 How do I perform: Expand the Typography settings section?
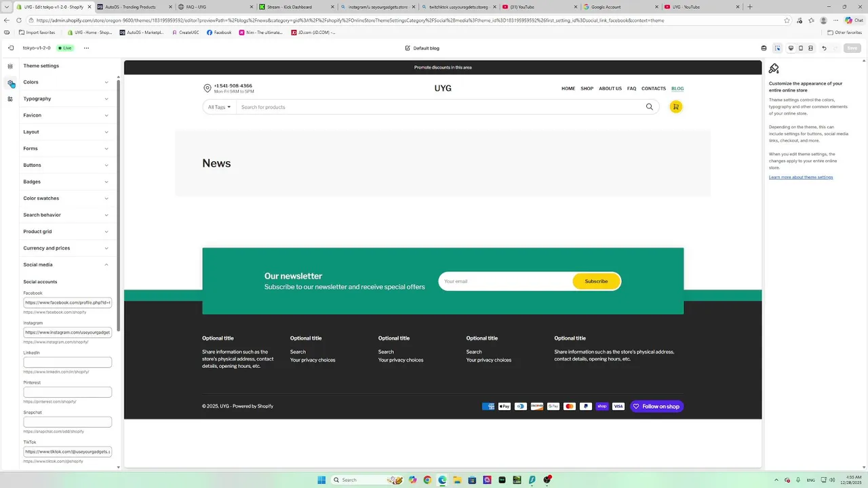tap(66, 99)
